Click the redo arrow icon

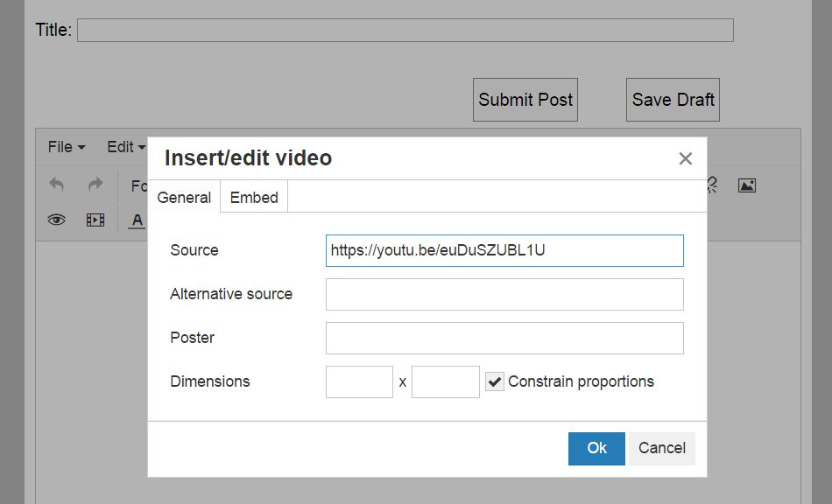click(95, 185)
